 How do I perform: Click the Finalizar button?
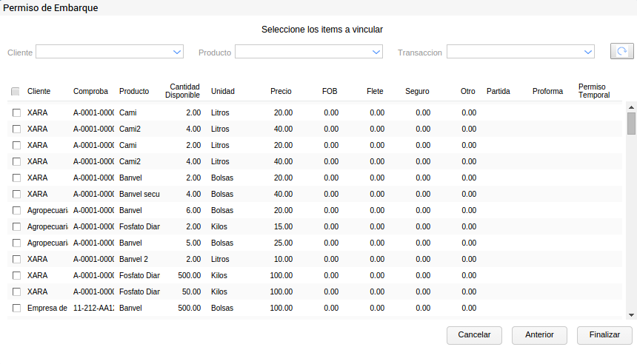[604, 334]
